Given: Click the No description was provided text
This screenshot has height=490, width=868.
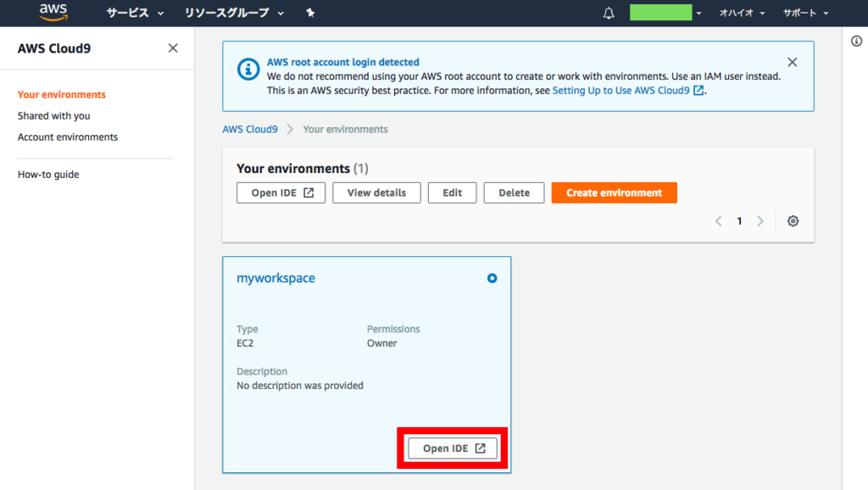Looking at the screenshot, I should click(299, 386).
